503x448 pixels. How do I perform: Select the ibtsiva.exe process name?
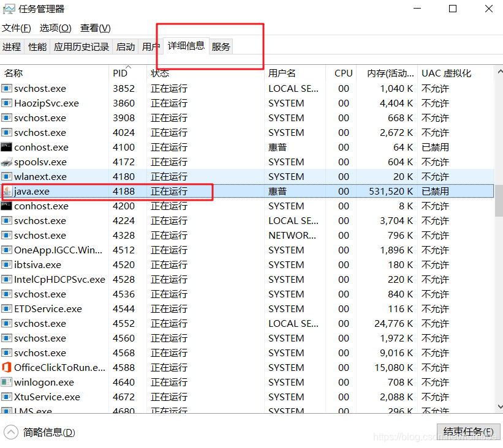tap(37, 264)
